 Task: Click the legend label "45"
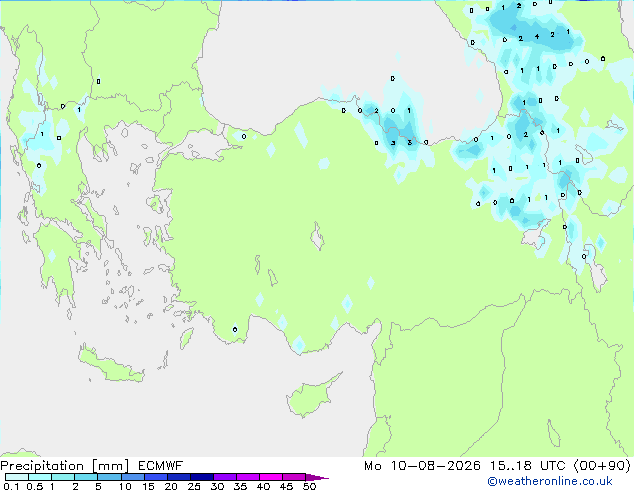286,486
